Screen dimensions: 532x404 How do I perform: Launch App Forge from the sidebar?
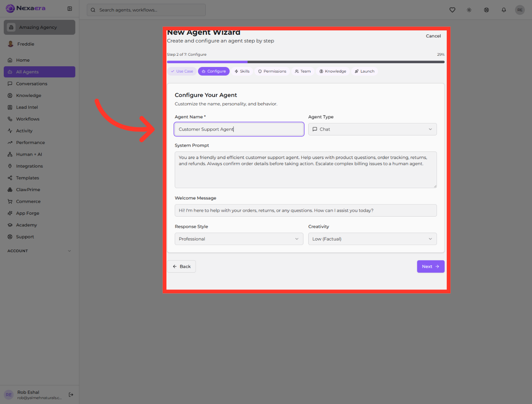(39, 213)
